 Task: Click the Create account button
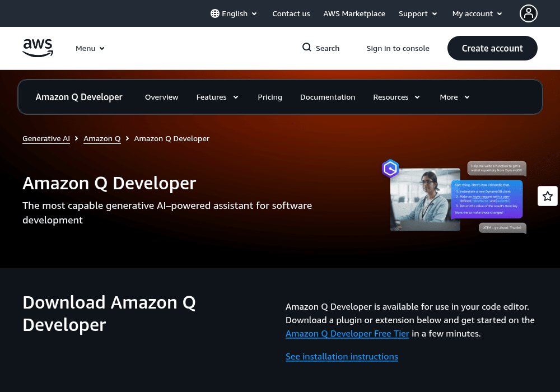click(x=492, y=48)
